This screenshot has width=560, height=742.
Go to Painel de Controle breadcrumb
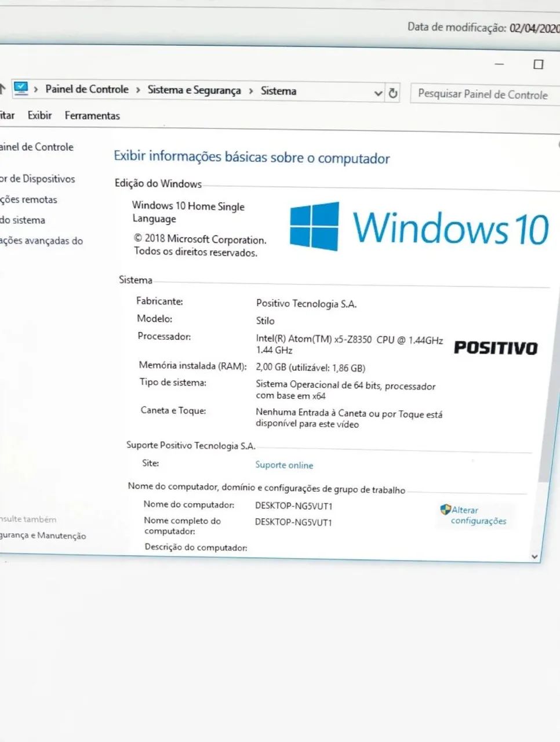pyautogui.click(x=87, y=89)
